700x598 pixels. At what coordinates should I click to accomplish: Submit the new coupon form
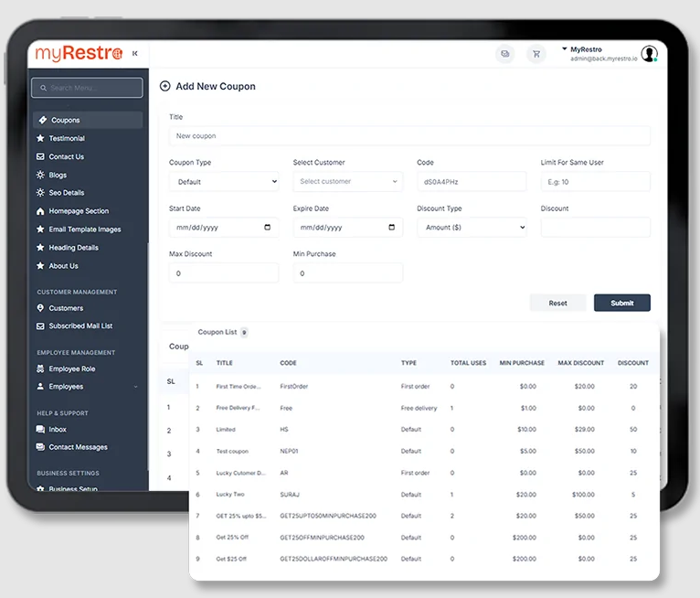(x=622, y=303)
